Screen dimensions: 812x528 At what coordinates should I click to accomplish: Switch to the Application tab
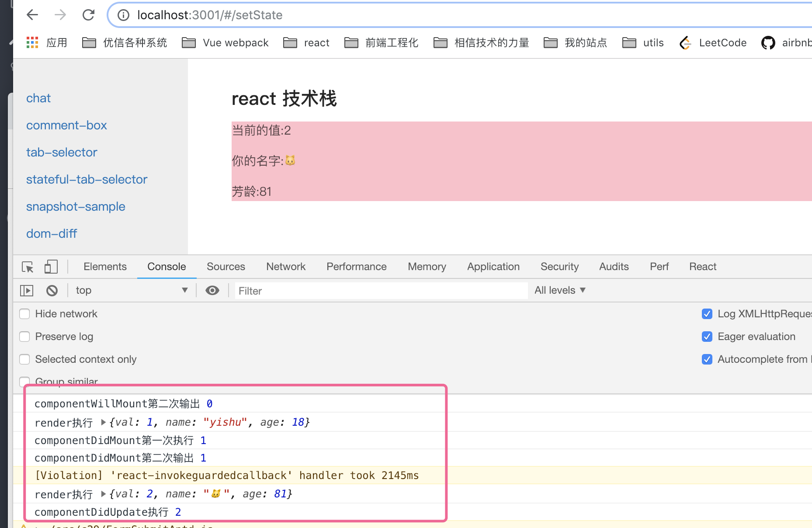493,267
